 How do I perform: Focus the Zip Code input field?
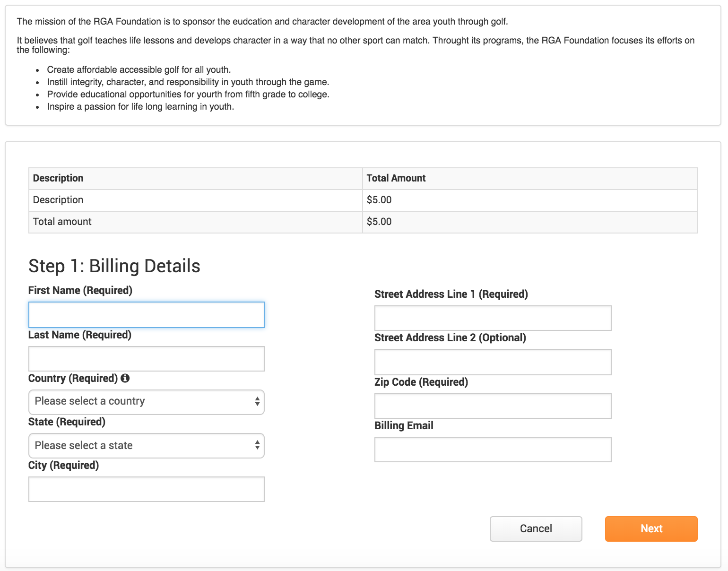coord(493,406)
